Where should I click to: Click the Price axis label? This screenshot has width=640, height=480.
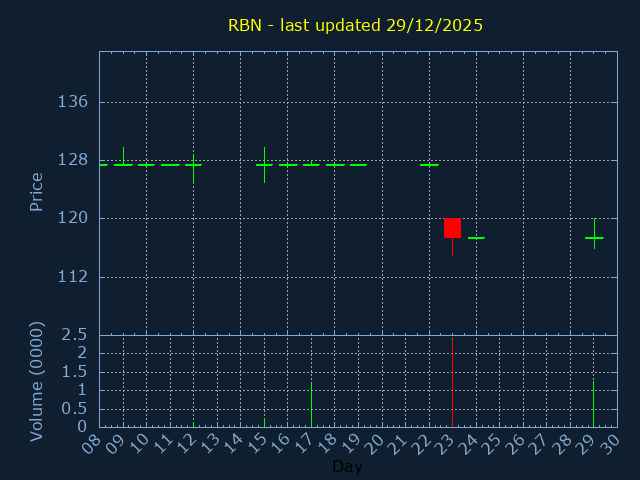[x=37, y=191]
